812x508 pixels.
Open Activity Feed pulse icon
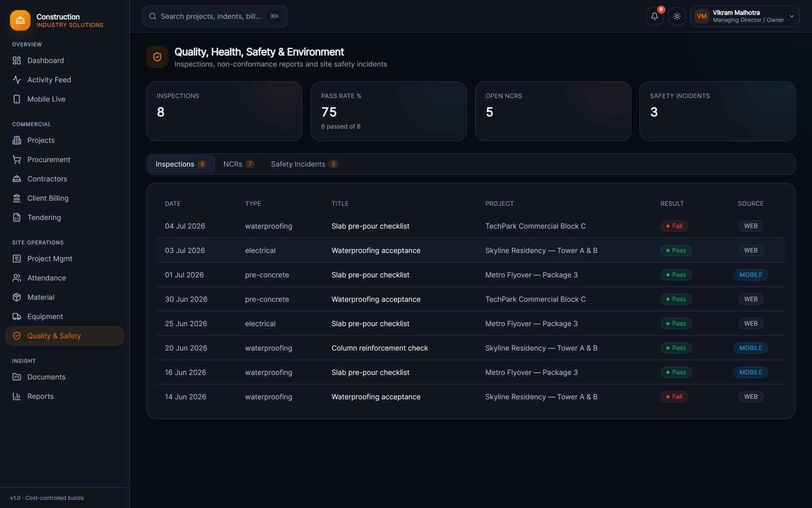pyautogui.click(x=17, y=80)
